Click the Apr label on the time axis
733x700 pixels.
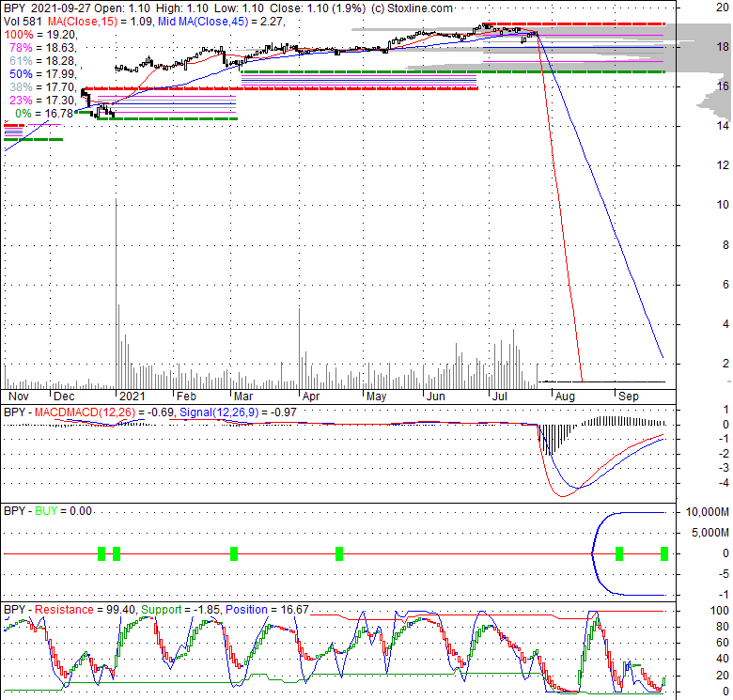coord(311,397)
